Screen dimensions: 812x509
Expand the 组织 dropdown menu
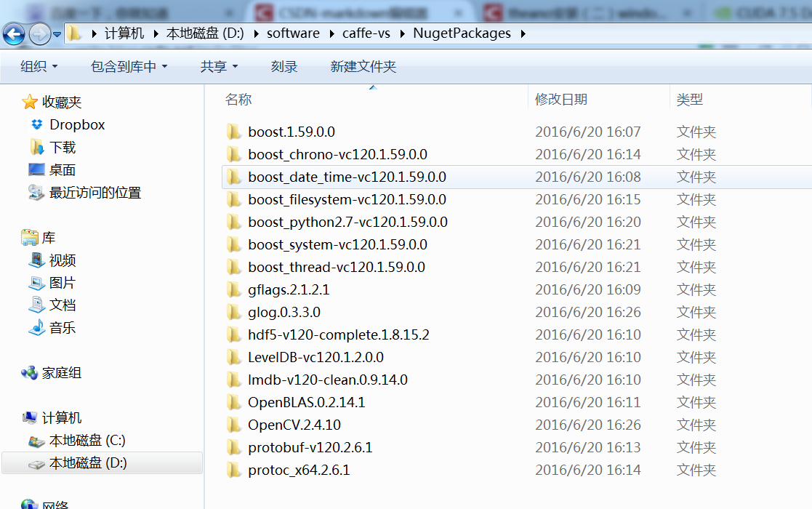(x=39, y=67)
